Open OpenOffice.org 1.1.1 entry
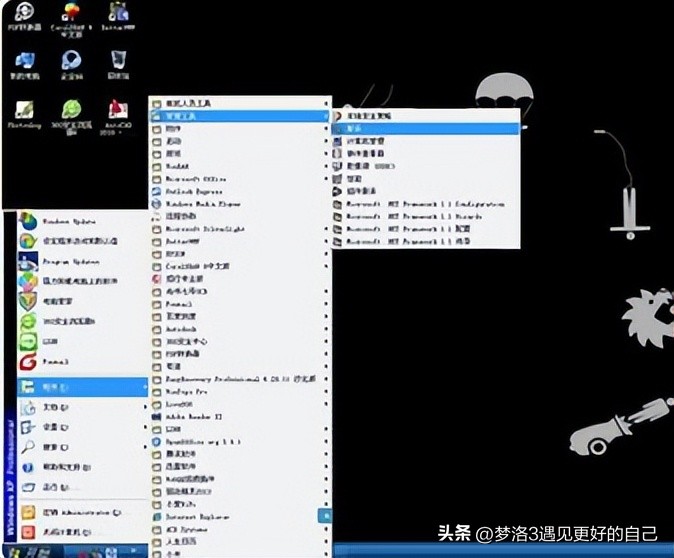This screenshot has width=674, height=558. [x=241, y=441]
